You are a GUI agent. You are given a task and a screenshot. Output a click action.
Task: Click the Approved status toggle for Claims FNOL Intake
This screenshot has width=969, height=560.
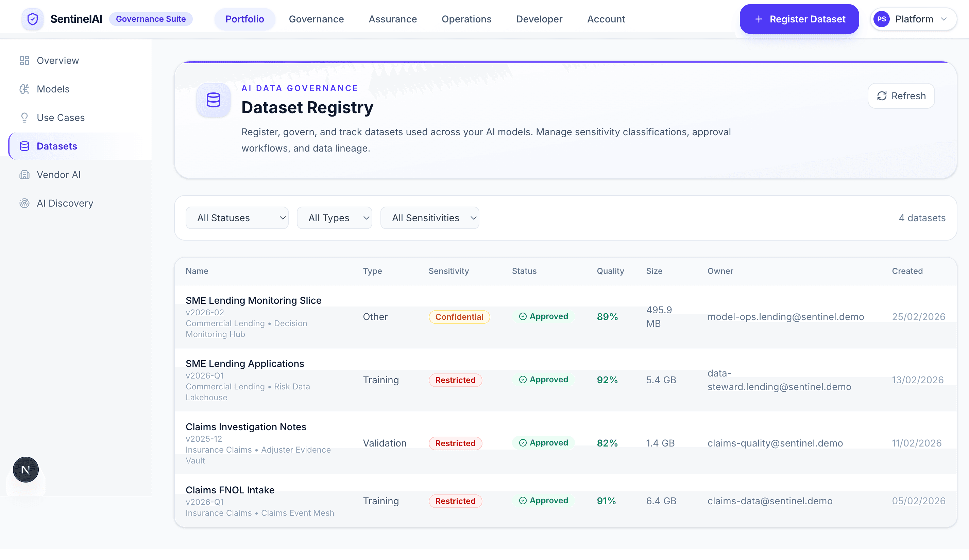pyautogui.click(x=544, y=501)
